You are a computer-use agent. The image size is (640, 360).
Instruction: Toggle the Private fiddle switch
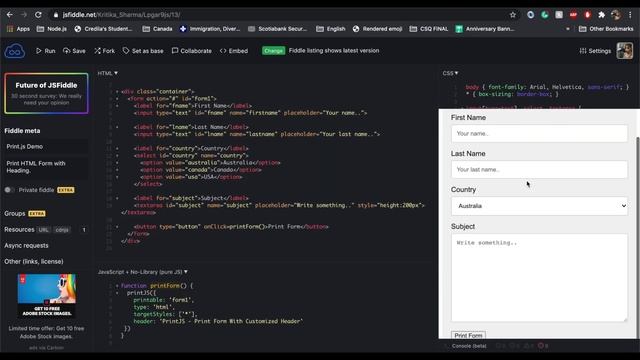9,190
